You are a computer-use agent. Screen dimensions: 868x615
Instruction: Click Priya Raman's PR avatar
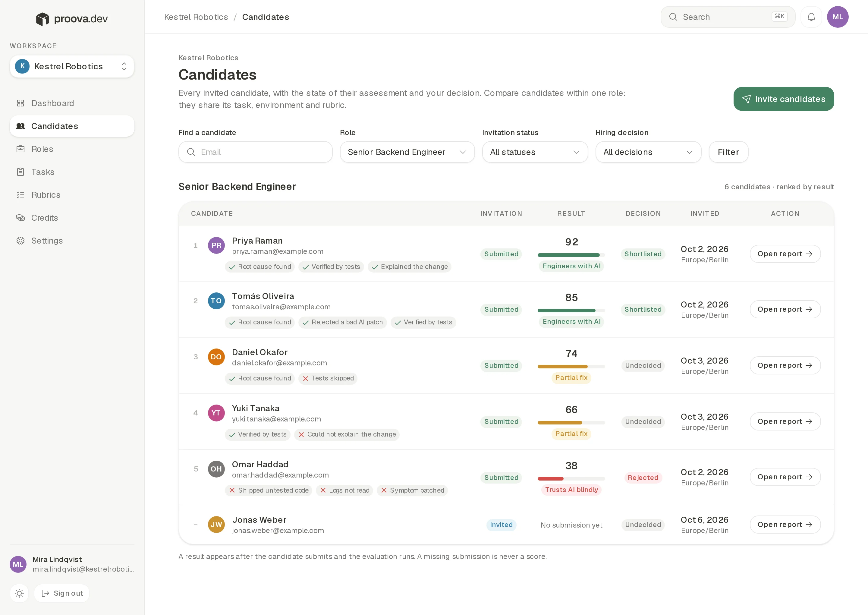pos(216,245)
